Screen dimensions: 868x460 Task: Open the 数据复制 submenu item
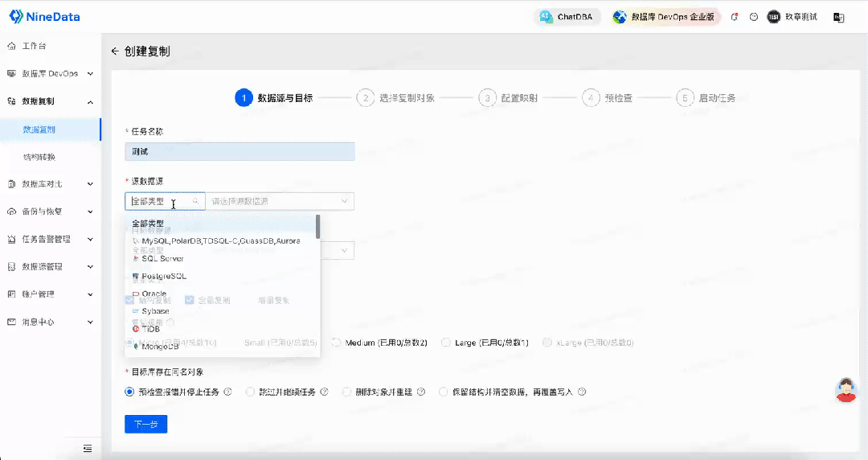coord(51,129)
